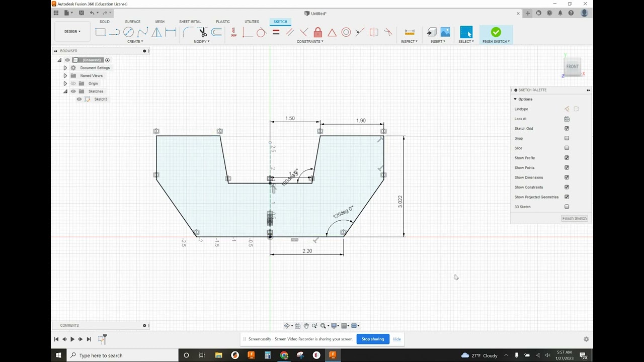The height and width of the screenshot is (362, 644).
Task: Click the Hide link on sharing bar
Action: click(396, 339)
